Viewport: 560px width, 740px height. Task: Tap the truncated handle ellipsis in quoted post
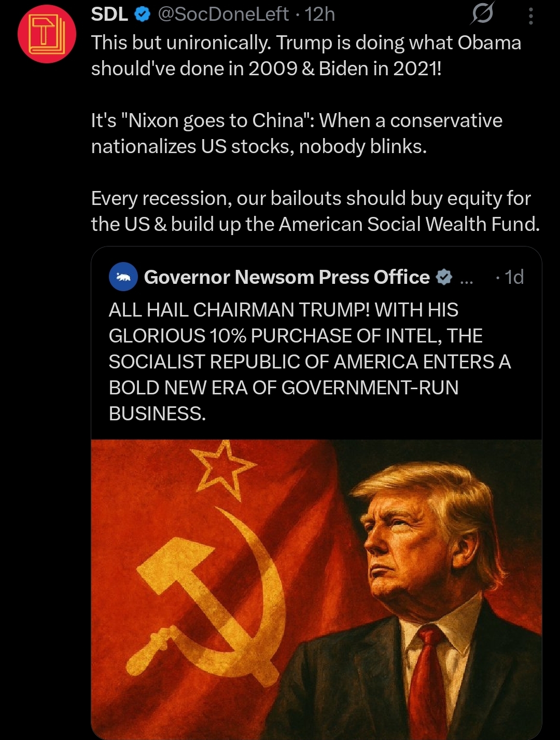pyautogui.click(x=466, y=280)
